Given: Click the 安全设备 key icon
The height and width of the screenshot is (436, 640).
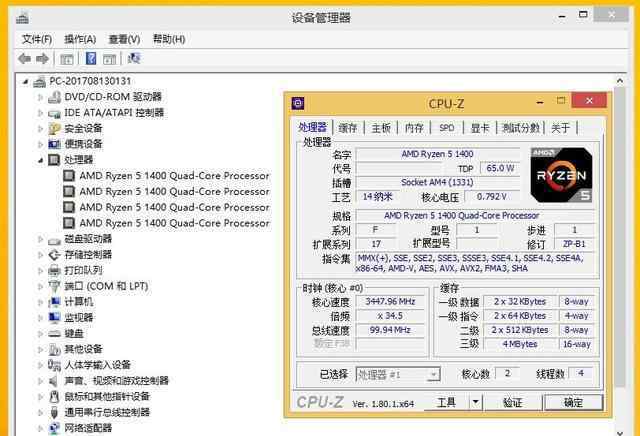Looking at the screenshot, I should click(54, 129).
